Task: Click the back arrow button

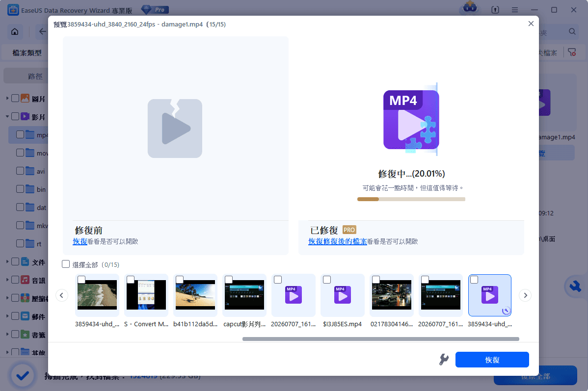Action: (42, 32)
